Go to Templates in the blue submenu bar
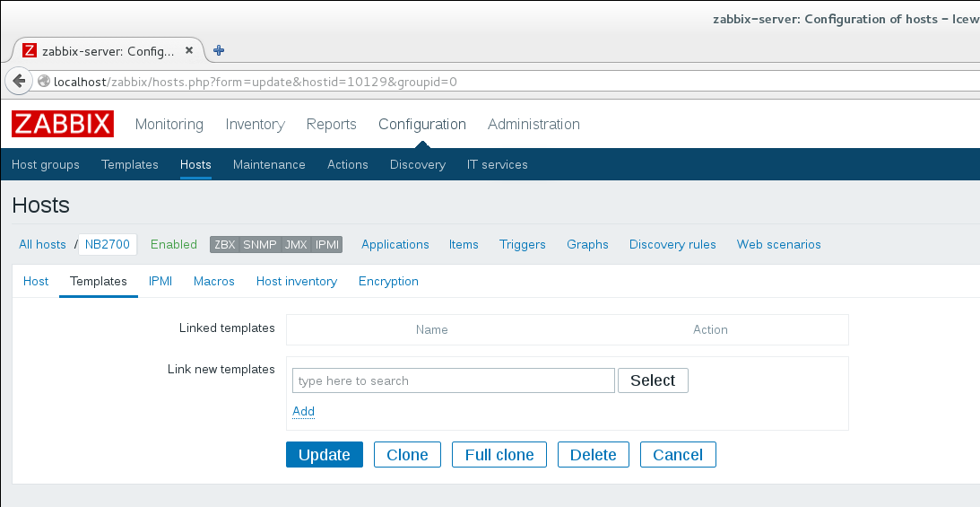 point(130,164)
